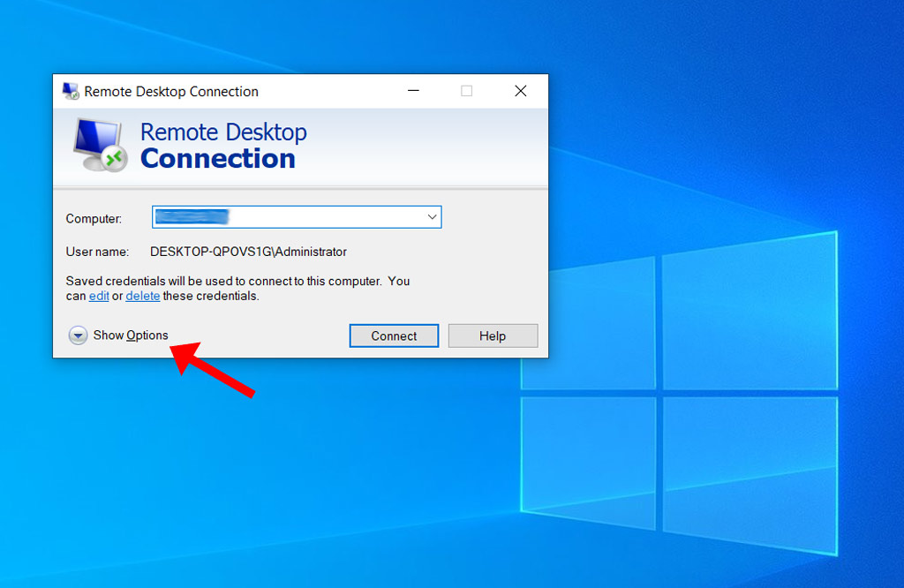Select the DESKTOP-QPOVS1G\Administrator user name text

(248, 252)
